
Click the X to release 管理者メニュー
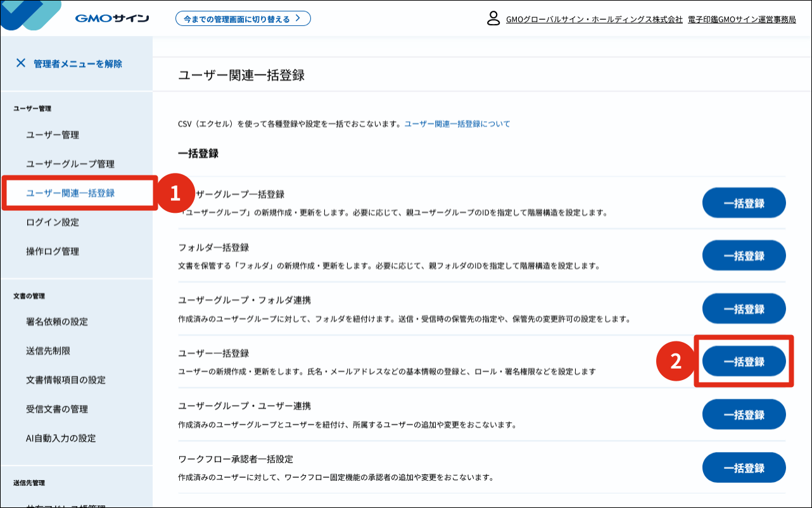point(21,63)
